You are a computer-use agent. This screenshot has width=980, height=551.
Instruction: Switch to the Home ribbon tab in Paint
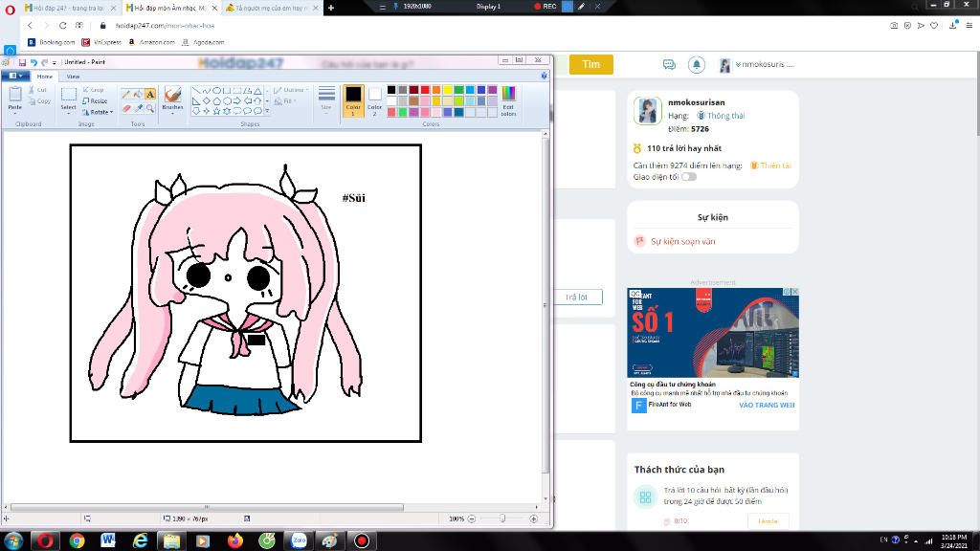click(44, 77)
